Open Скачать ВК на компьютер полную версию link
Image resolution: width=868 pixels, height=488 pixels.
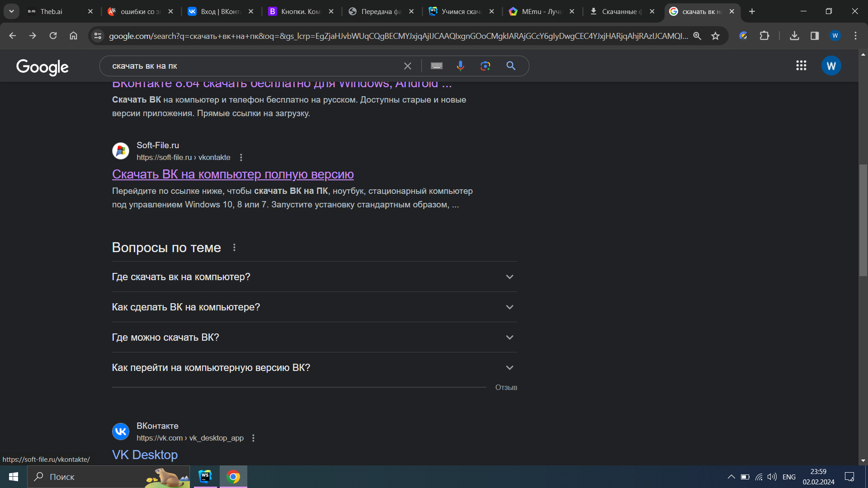click(233, 174)
